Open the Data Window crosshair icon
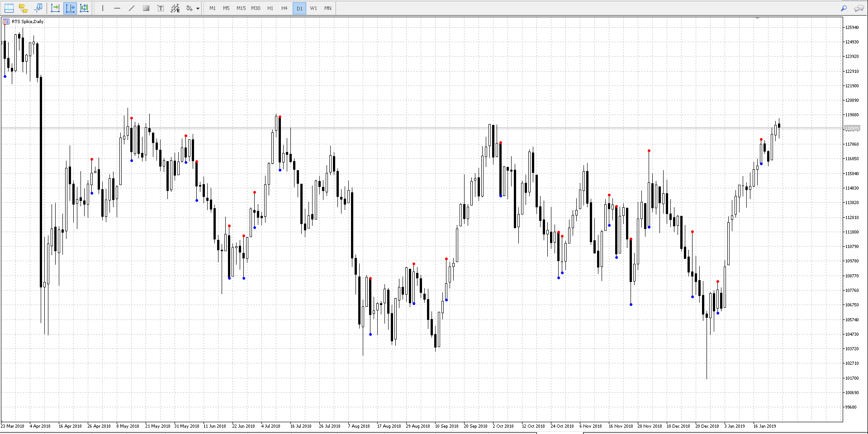868x434 pixels. coord(38,8)
